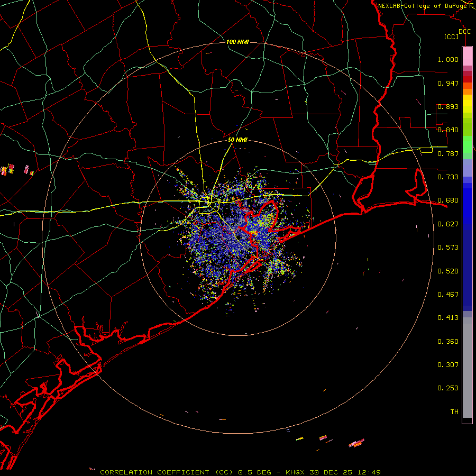Select the 0.573 scale value
The image size is (476, 476).
(448, 248)
